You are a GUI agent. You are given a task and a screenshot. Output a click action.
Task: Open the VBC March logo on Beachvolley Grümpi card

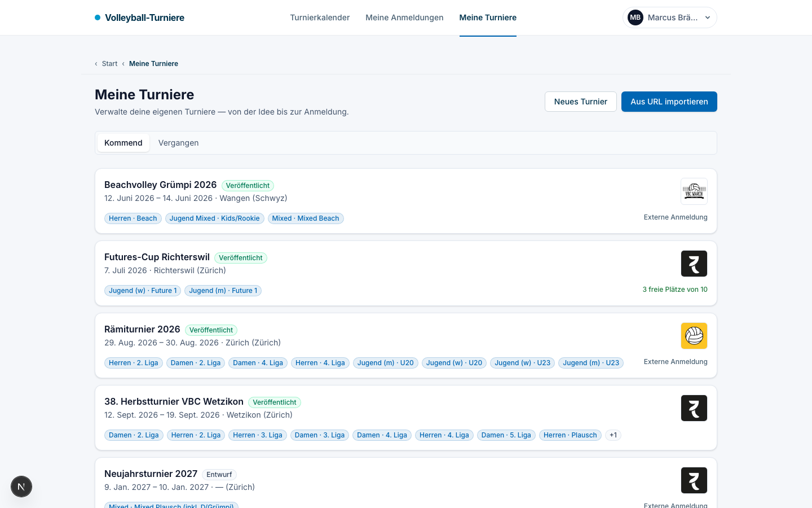[x=694, y=191]
